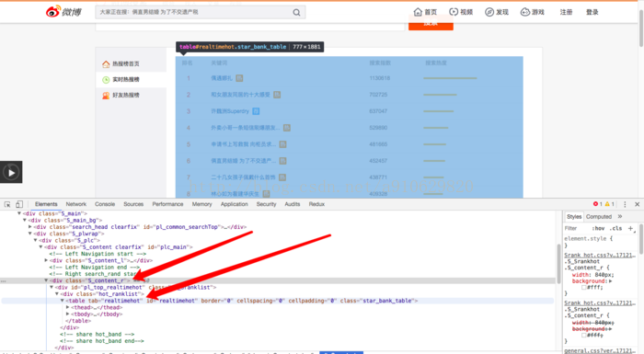The width and height of the screenshot is (644, 354).
Task: Expand the tbody node
Action: 67,314
